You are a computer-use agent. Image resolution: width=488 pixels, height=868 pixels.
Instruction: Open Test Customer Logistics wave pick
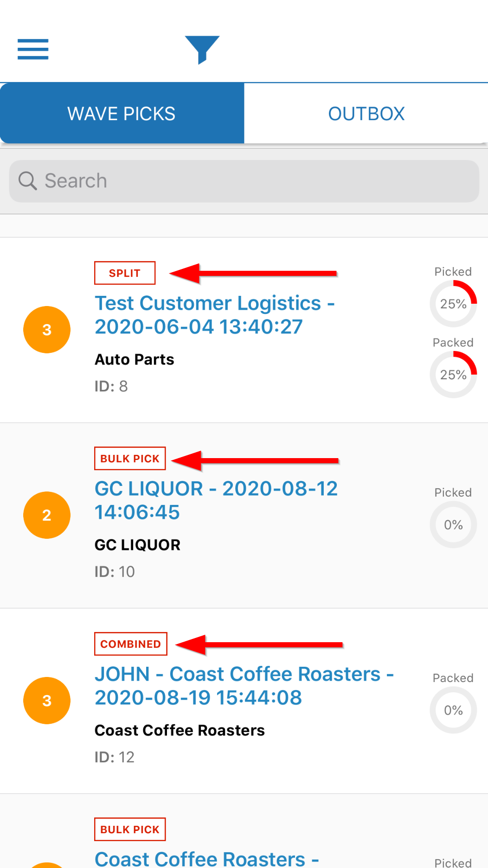tap(214, 315)
